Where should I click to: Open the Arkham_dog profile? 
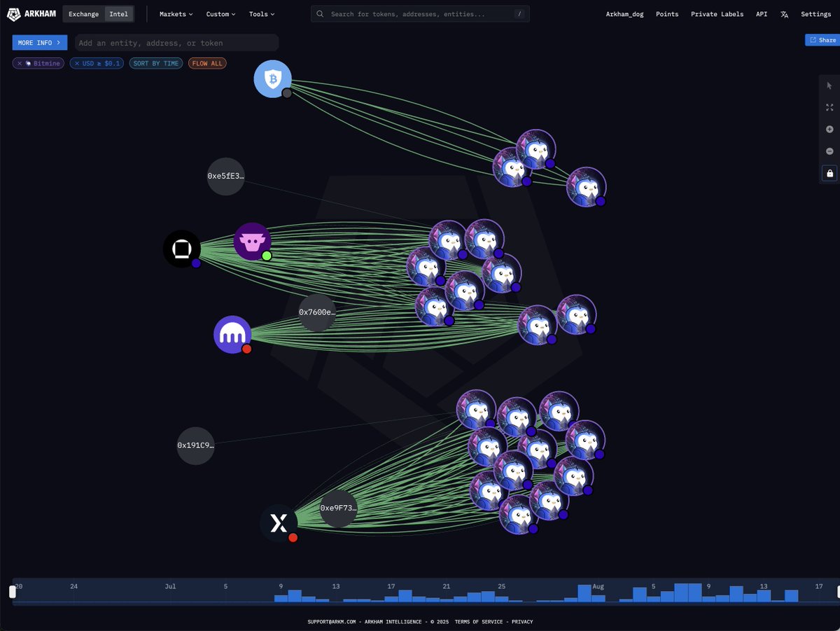coord(624,14)
